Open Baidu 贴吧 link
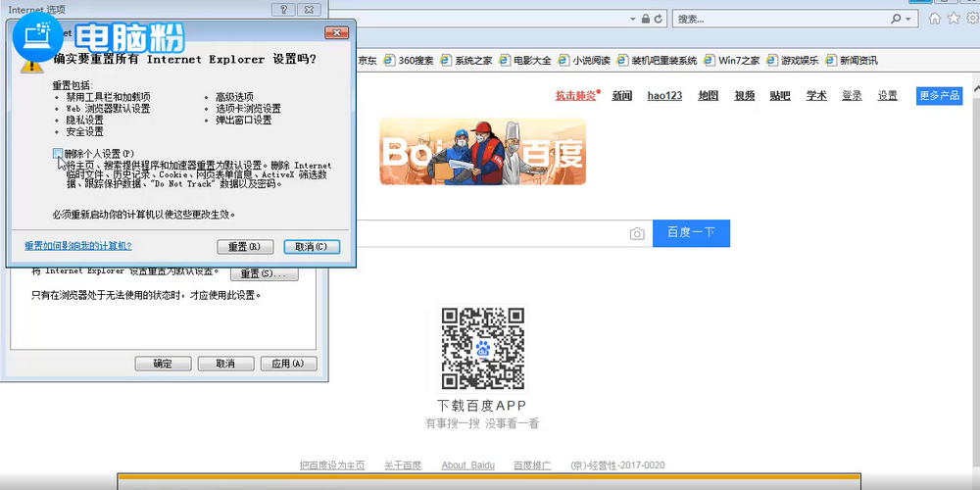980x490 pixels. tap(780, 96)
